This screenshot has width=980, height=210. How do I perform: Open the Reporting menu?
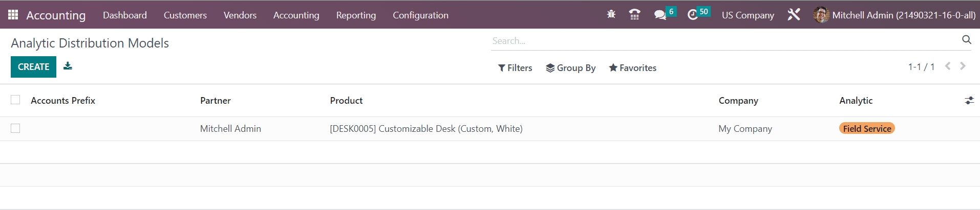pos(356,15)
